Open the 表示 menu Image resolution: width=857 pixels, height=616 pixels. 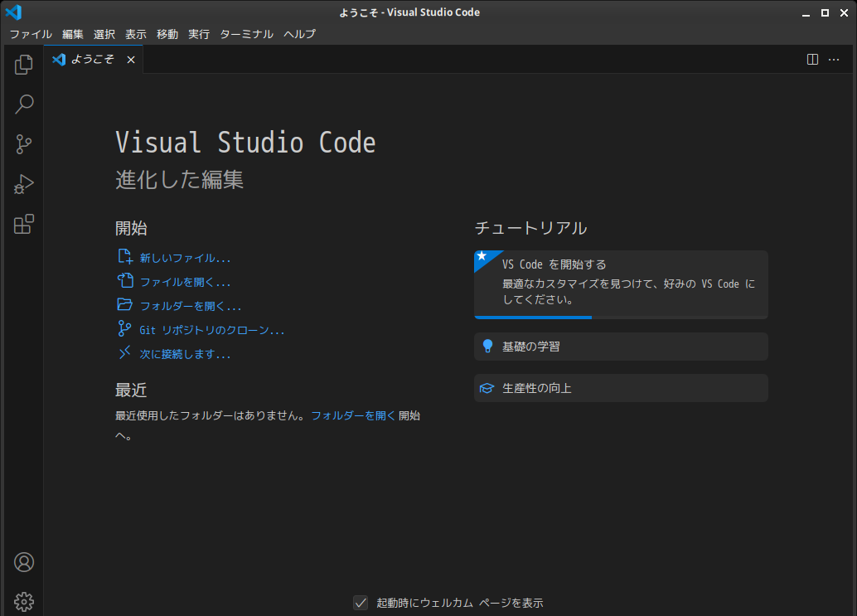coord(136,34)
